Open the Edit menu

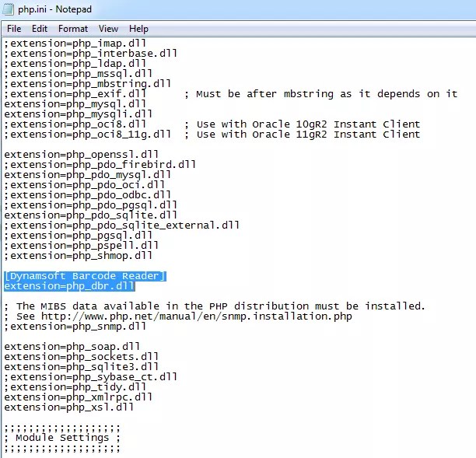(x=40, y=29)
